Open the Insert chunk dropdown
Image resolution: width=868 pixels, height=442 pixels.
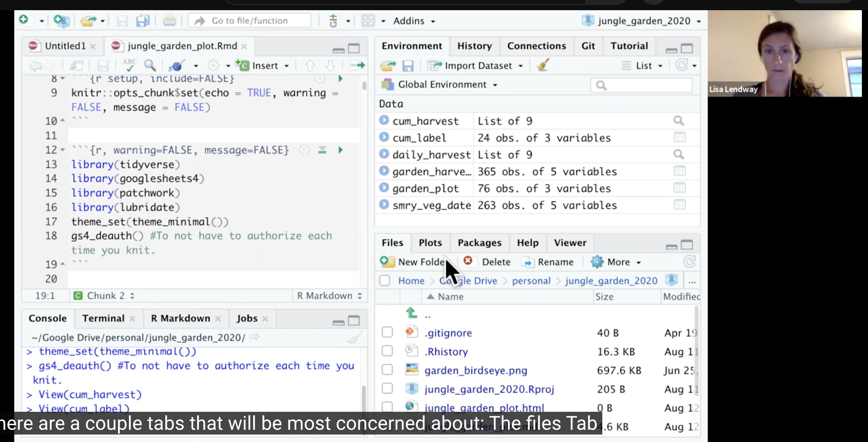point(263,65)
